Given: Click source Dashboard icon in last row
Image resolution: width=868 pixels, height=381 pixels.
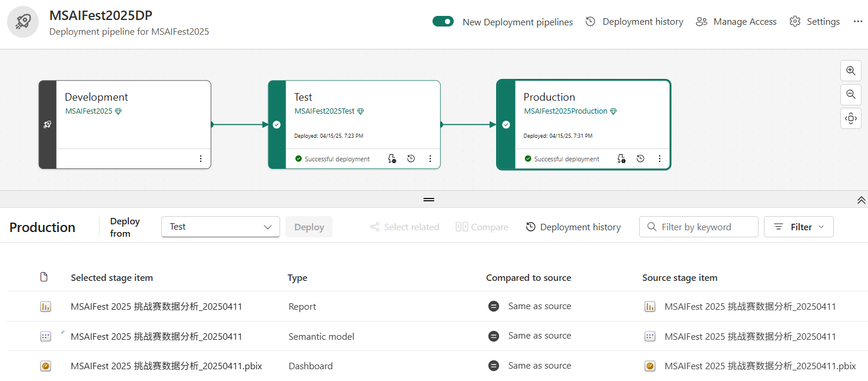Looking at the screenshot, I should [x=650, y=366].
